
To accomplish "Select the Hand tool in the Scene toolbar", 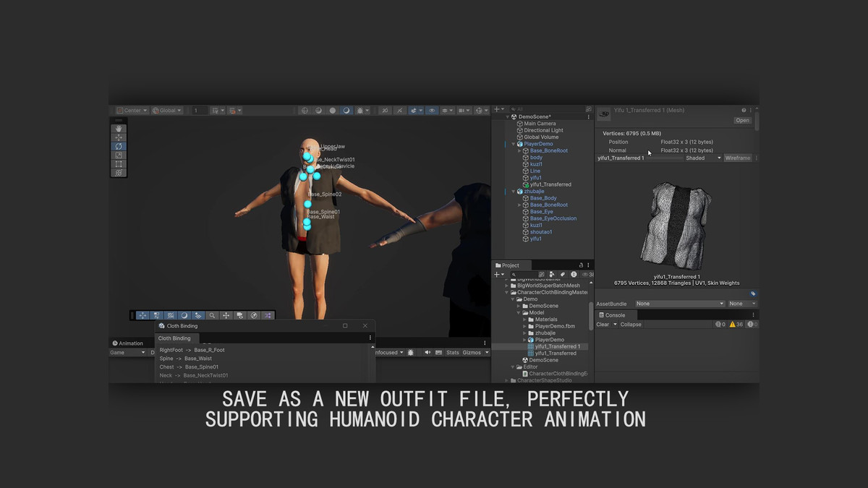I will (x=119, y=129).
